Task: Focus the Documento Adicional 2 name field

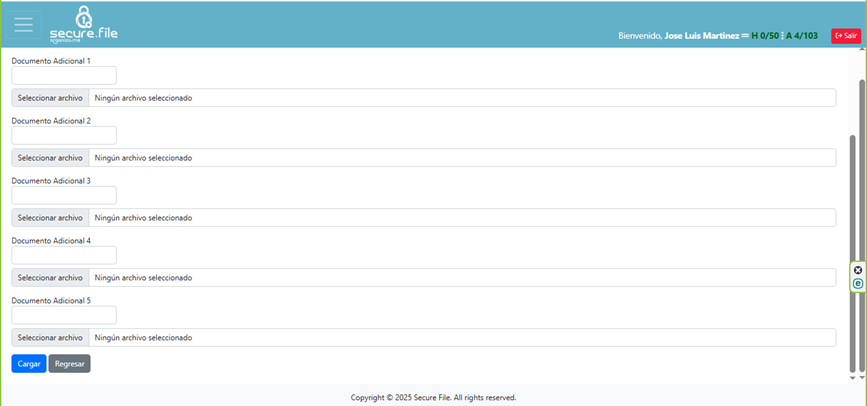Action: pyautogui.click(x=64, y=135)
